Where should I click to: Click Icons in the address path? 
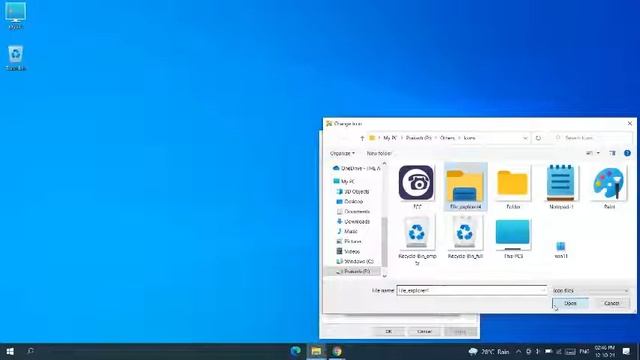click(470, 138)
